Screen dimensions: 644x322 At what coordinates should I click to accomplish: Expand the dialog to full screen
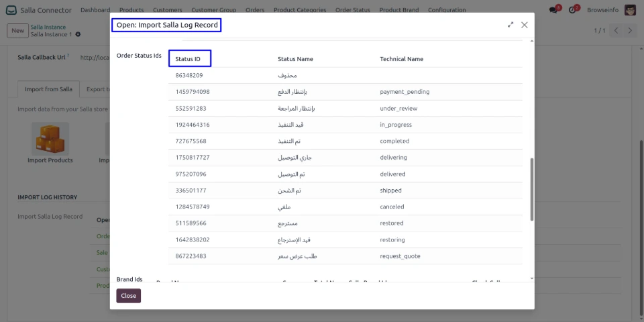[x=511, y=25]
